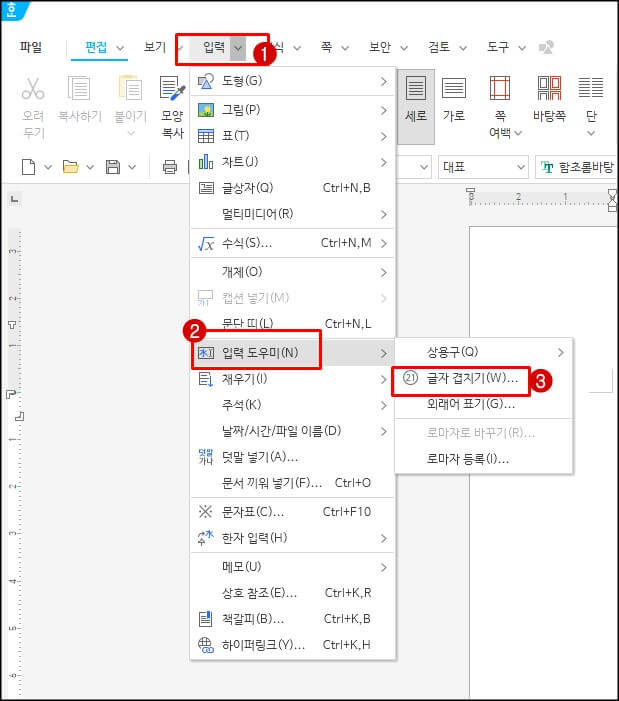This screenshot has height=701, width=619.
Task: Select the Format Copy (모양 복사) tool
Action: (x=172, y=88)
